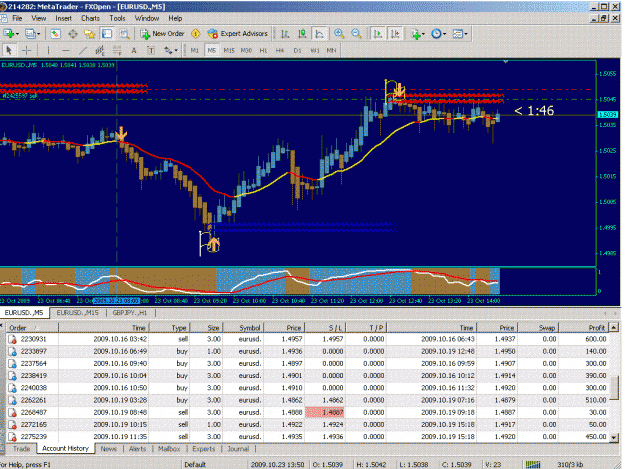Expand the arrows tool dropdown arrow

[x=176, y=51]
